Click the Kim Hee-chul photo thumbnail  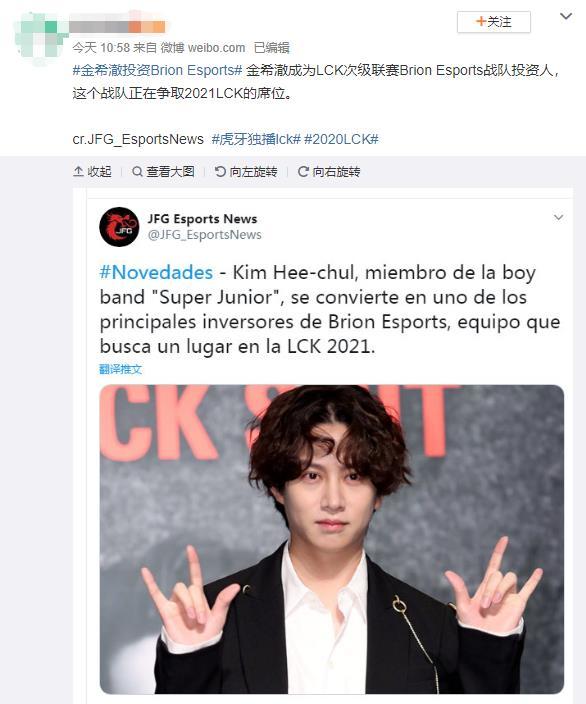[332, 539]
